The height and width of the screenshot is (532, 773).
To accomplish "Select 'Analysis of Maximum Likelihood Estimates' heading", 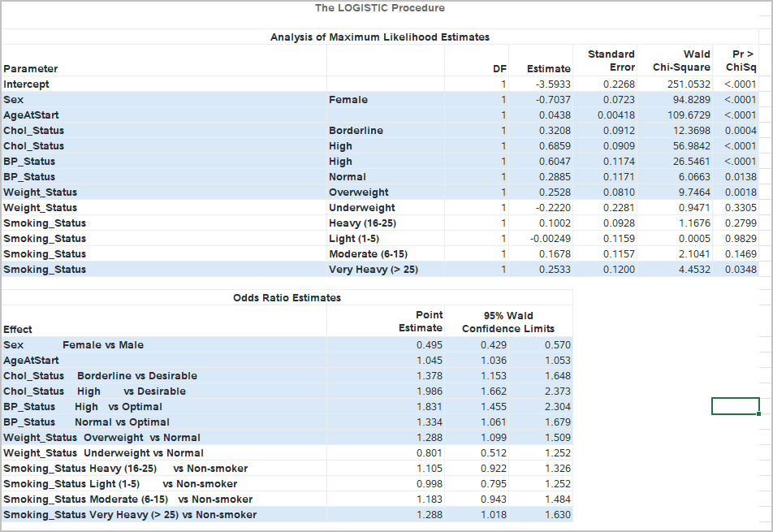I will coord(379,37).
